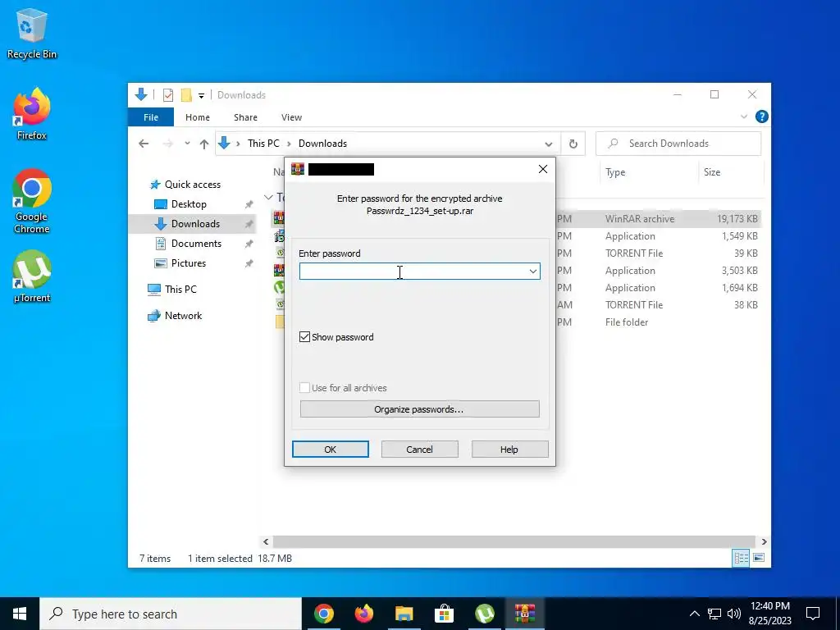
Task: Expand the Explorer ribbon chevron
Action: click(743, 116)
